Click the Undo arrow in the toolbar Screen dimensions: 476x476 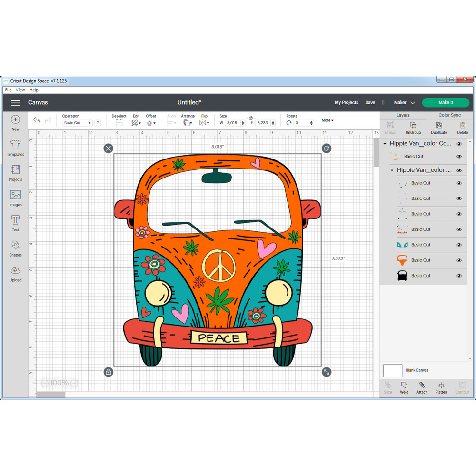point(37,120)
